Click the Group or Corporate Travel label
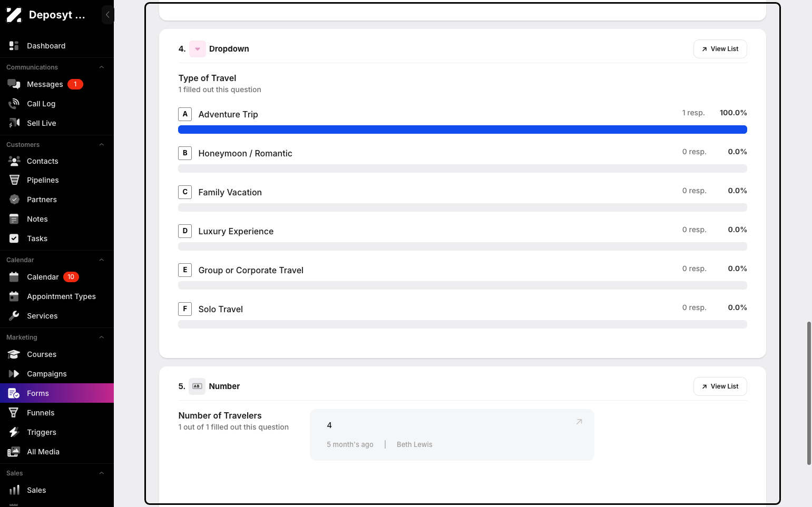 (251, 270)
